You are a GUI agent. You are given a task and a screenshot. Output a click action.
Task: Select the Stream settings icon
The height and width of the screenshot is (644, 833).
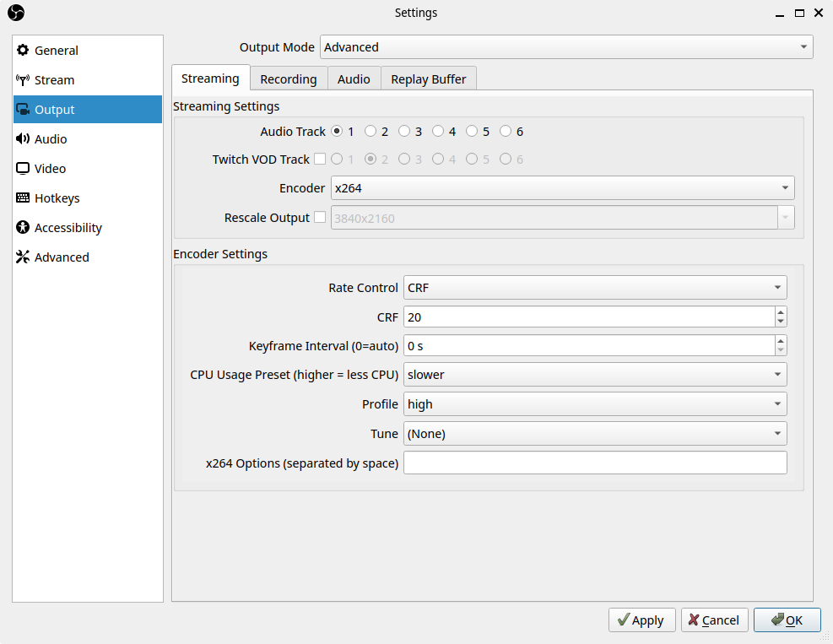pyautogui.click(x=54, y=79)
